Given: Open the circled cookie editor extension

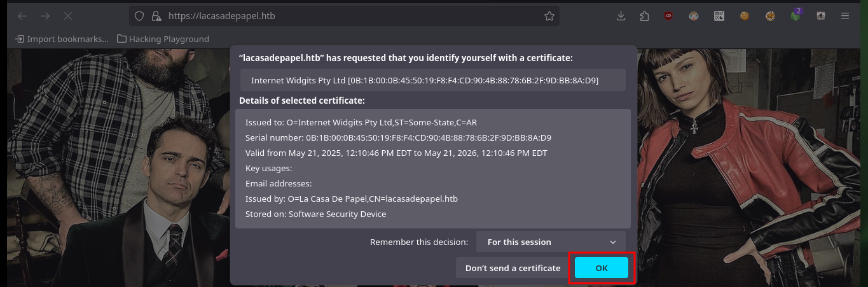Looking at the screenshot, I should pyautogui.click(x=770, y=16).
